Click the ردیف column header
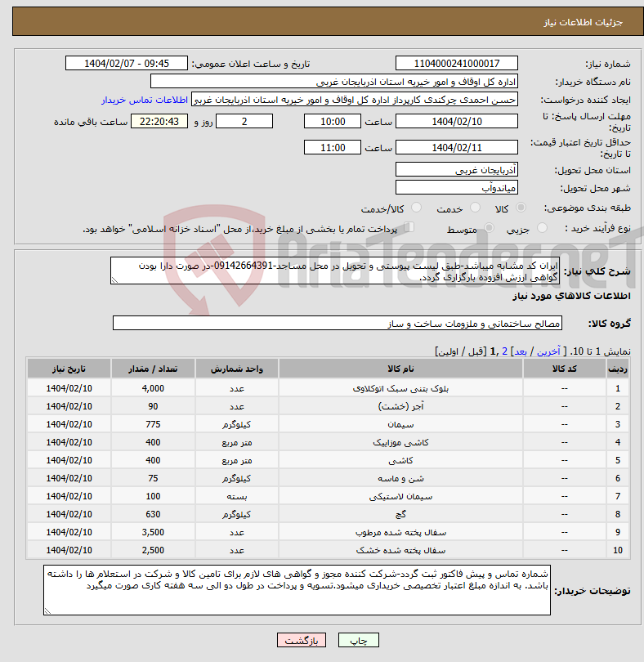This screenshot has width=644, height=662. pos(617,369)
